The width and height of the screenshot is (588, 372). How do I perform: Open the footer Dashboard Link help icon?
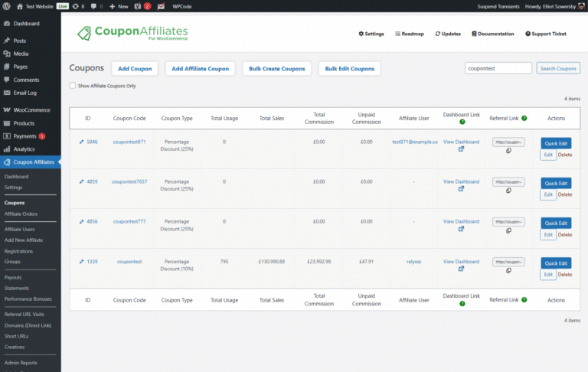(462, 304)
